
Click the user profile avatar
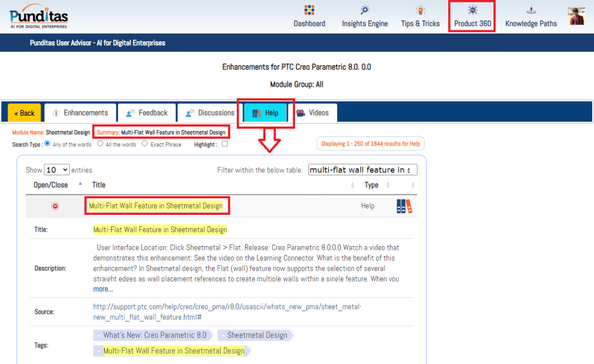[576, 16]
